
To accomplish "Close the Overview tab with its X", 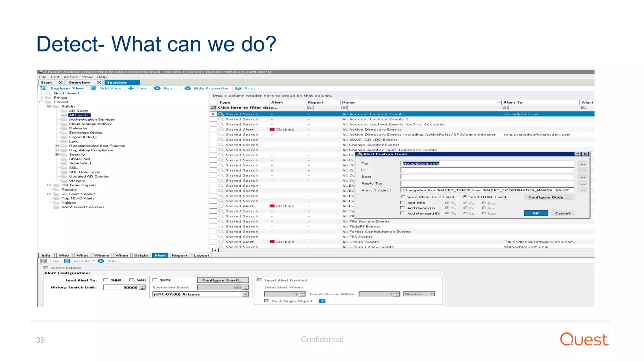I will tap(99, 83).
